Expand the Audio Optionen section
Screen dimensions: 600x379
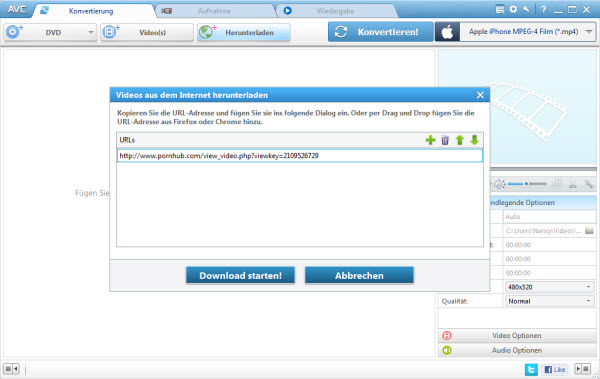coord(517,350)
